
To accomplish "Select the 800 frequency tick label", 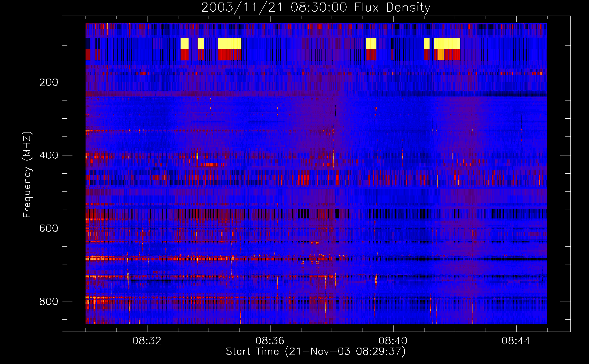I will pos(49,301).
